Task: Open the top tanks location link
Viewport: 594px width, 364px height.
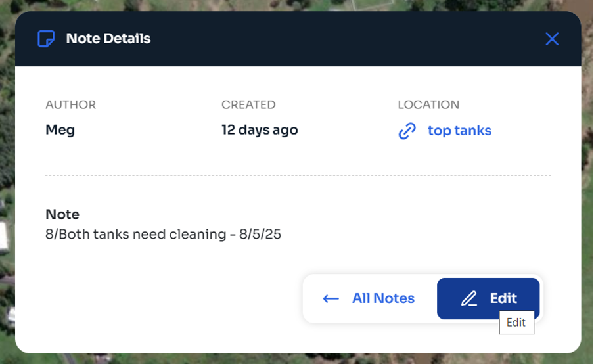Action: [x=459, y=131]
